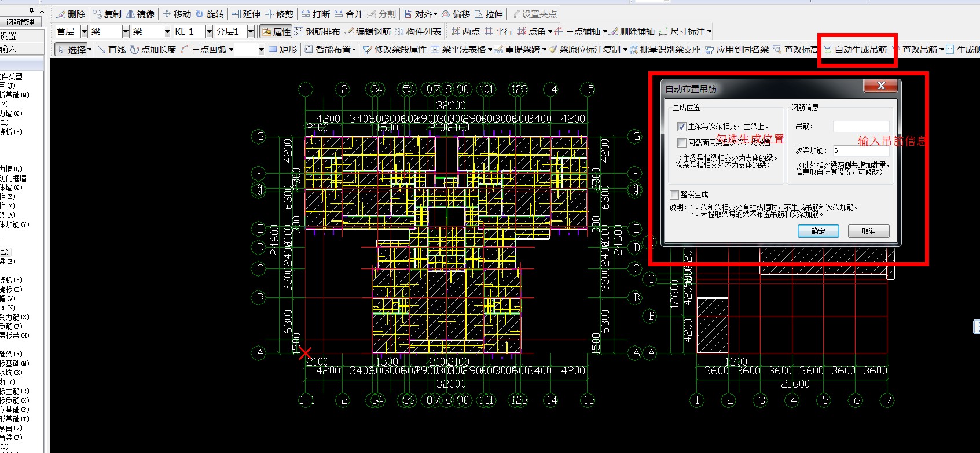The image size is (980, 453).
Task: Close the left navigation panel
Action: coord(42,10)
